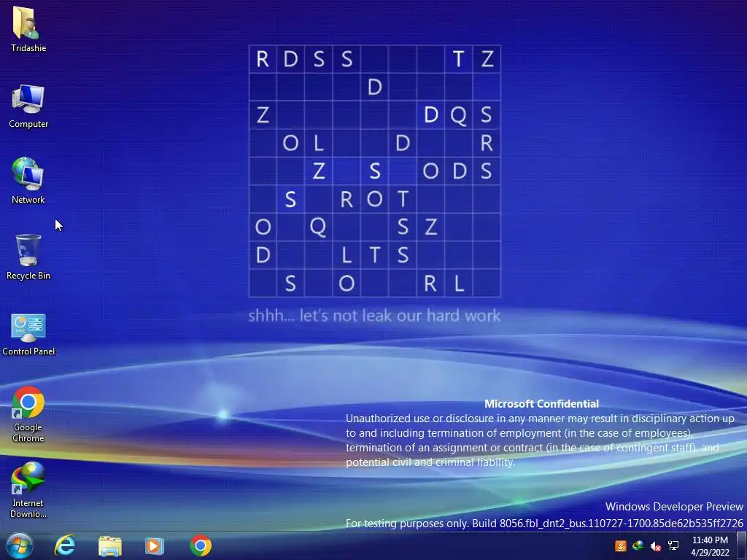
Task: Click the 'Recycle Bin' icon label
Action: (x=28, y=276)
